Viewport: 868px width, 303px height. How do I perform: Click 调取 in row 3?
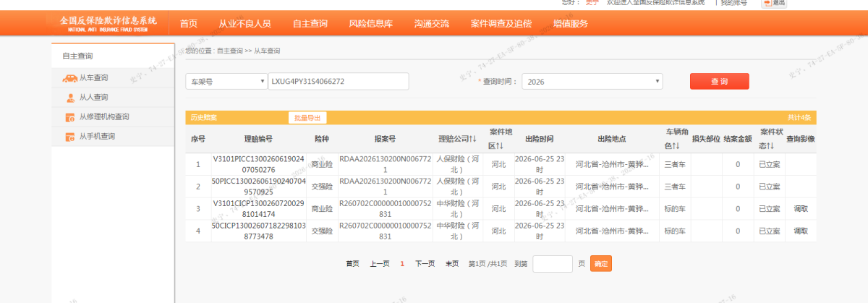[x=801, y=209]
